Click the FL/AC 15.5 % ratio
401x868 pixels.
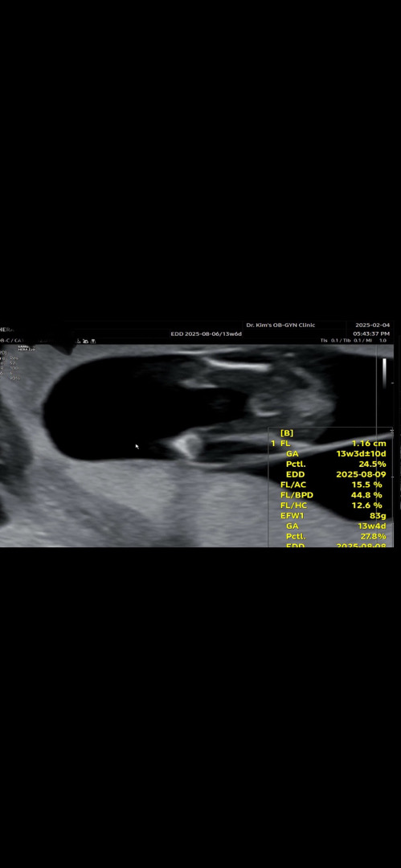click(331, 485)
